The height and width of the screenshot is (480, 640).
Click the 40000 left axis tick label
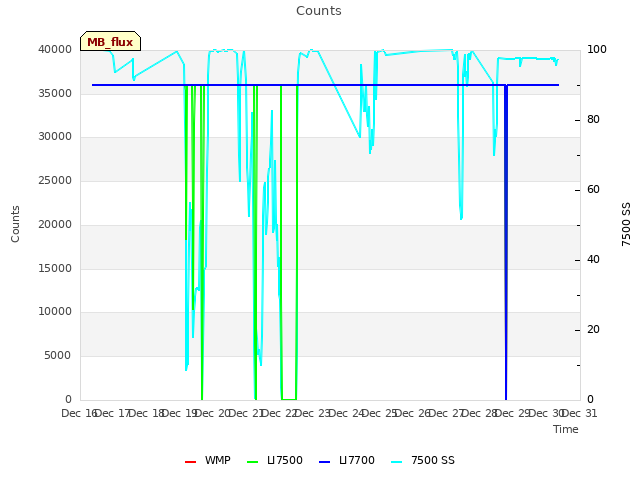tap(55, 49)
